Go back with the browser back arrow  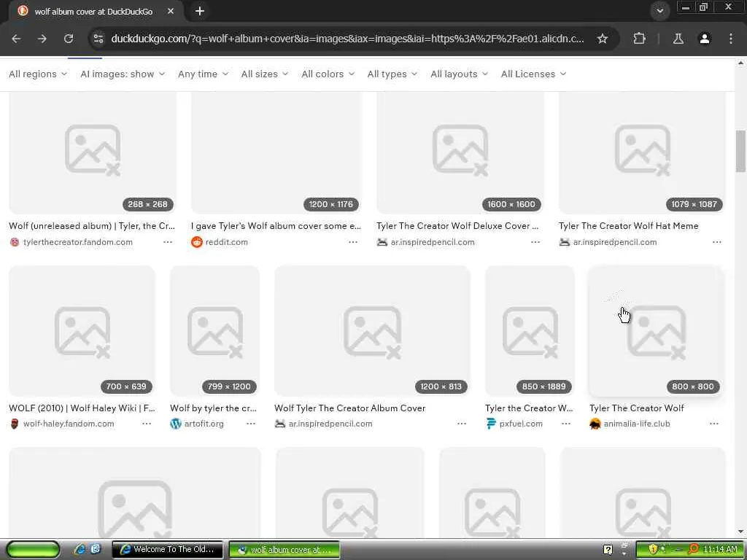point(16,39)
